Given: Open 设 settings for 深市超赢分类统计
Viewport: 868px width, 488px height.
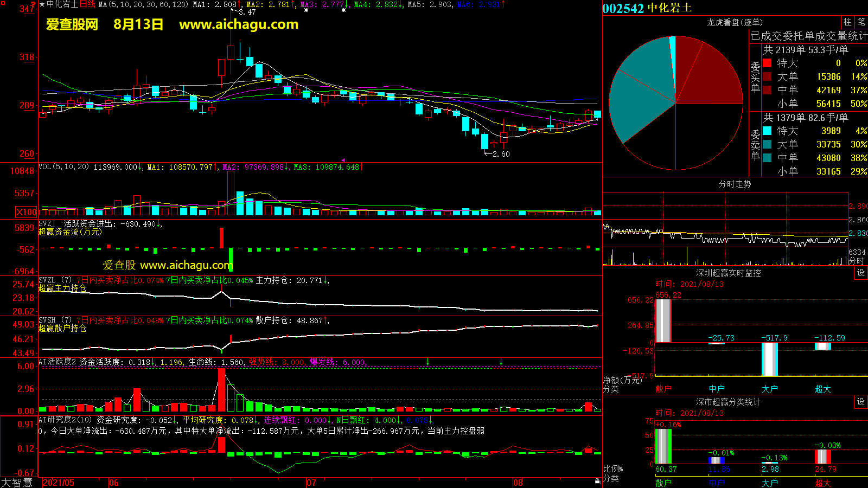Looking at the screenshot, I should [x=861, y=402].
